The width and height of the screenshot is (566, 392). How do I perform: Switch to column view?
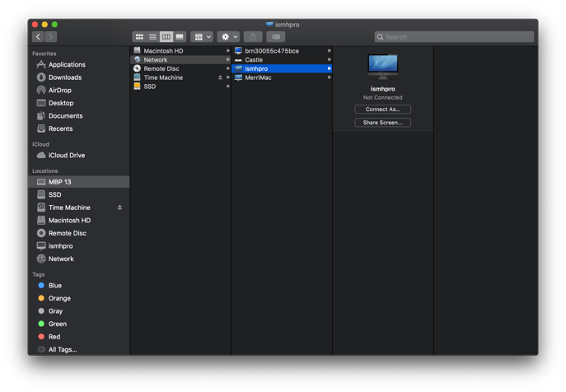(166, 36)
